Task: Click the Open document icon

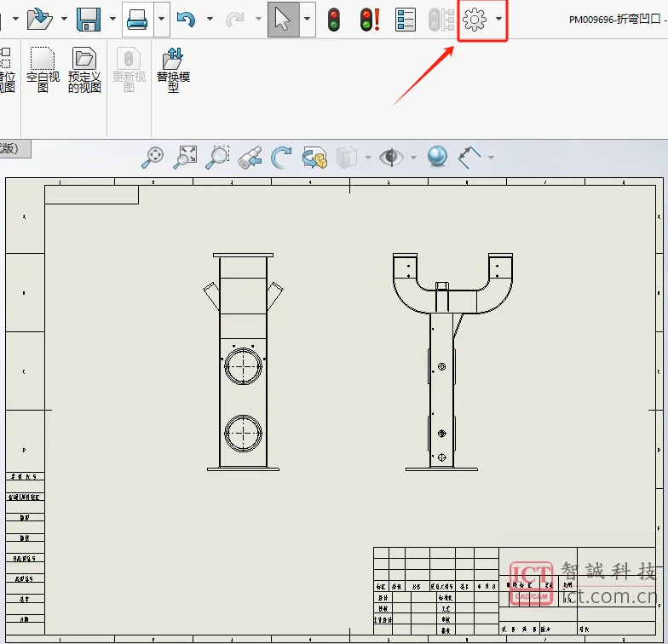Action: [39, 19]
